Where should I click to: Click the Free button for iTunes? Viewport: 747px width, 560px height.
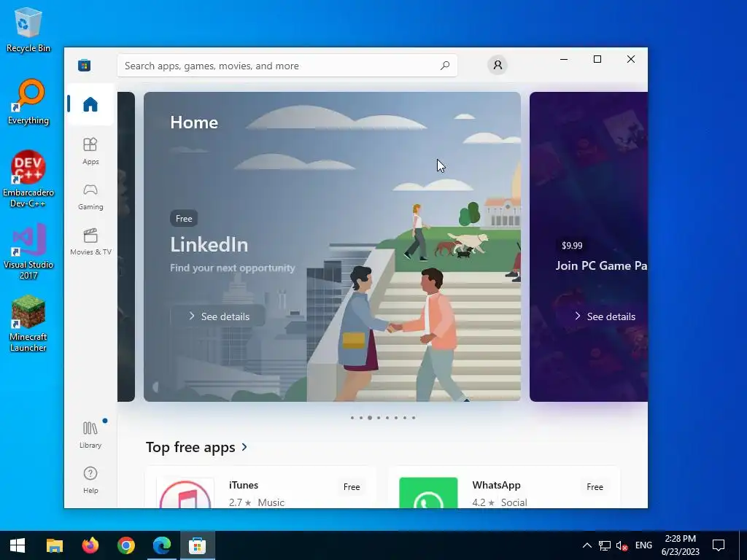pos(352,486)
